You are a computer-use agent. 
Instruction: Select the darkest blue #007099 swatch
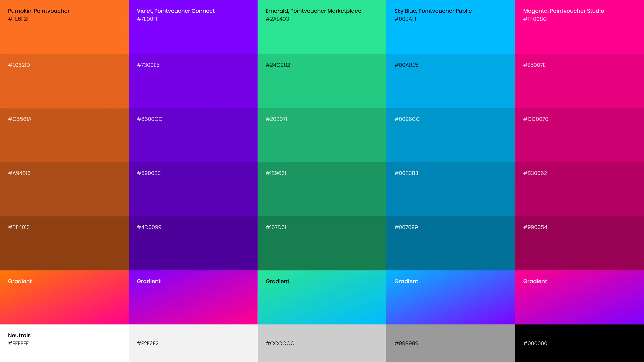pyautogui.click(x=451, y=243)
